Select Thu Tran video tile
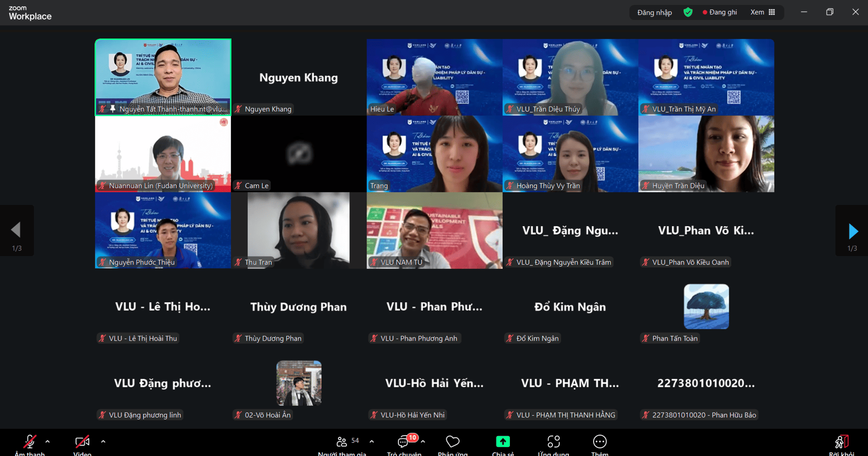The width and height of the screenshot is (868, 456). [x=298, y=230]
